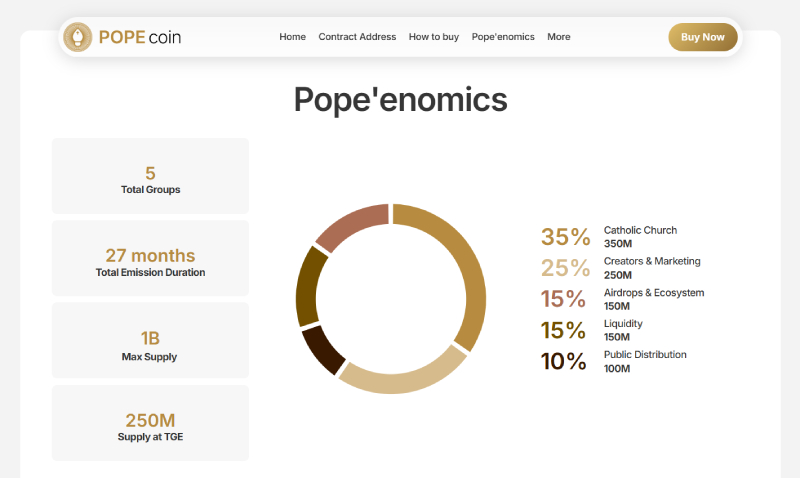Click the 250M supply value

151,420
